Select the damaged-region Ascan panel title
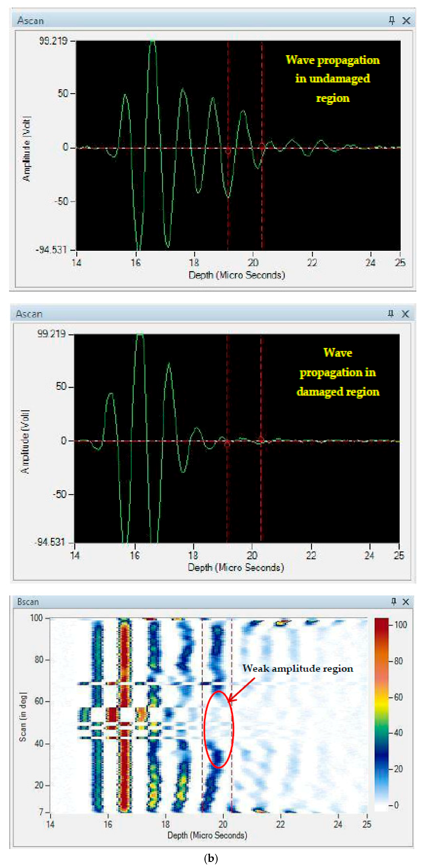The width and height of the screenshot is (423, 868). click(29, 314)
